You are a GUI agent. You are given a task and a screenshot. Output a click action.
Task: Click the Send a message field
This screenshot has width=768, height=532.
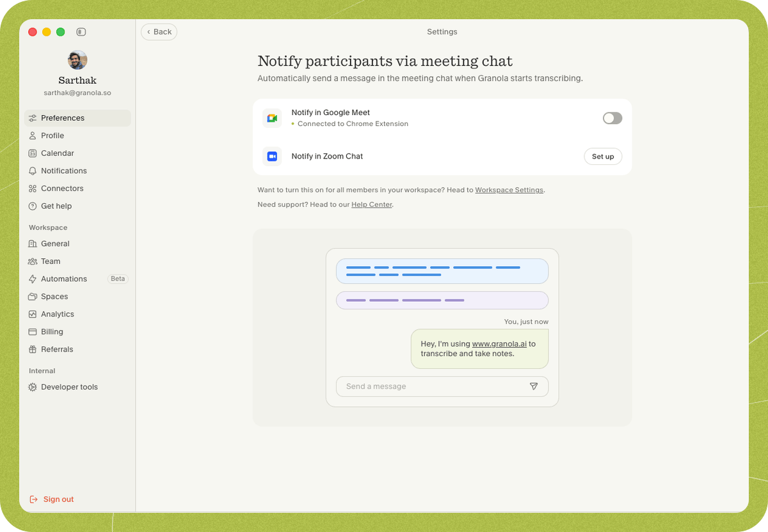coord(442,386)
